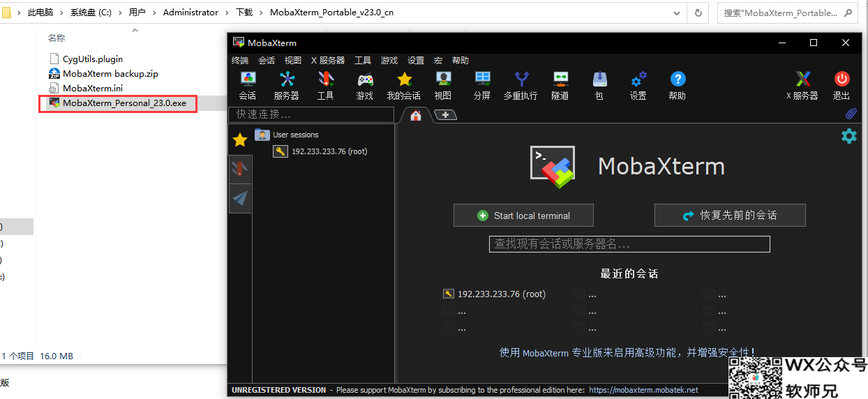Click MobaXterm_Portable_v23.0_cn in breadcrumb
868x399 pixels.
331,13
